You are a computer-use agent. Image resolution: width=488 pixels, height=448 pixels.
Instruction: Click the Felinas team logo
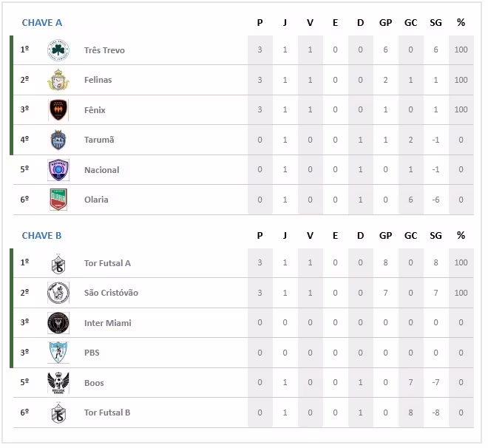(x=58, y=80)
